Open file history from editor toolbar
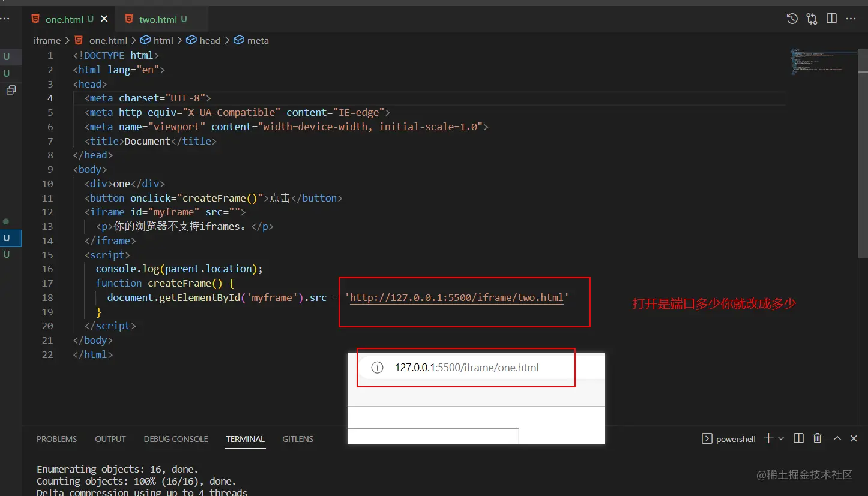 pyautogui.click(x=792, y=19)
